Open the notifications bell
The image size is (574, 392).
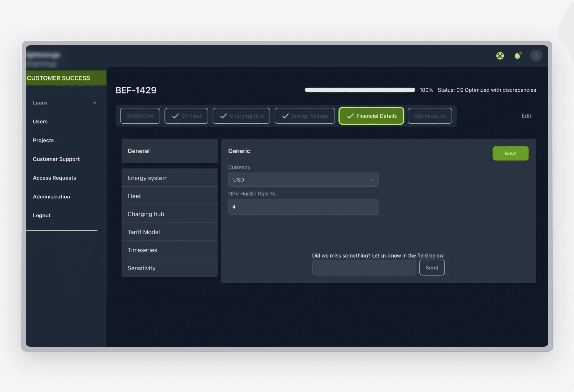517,56
